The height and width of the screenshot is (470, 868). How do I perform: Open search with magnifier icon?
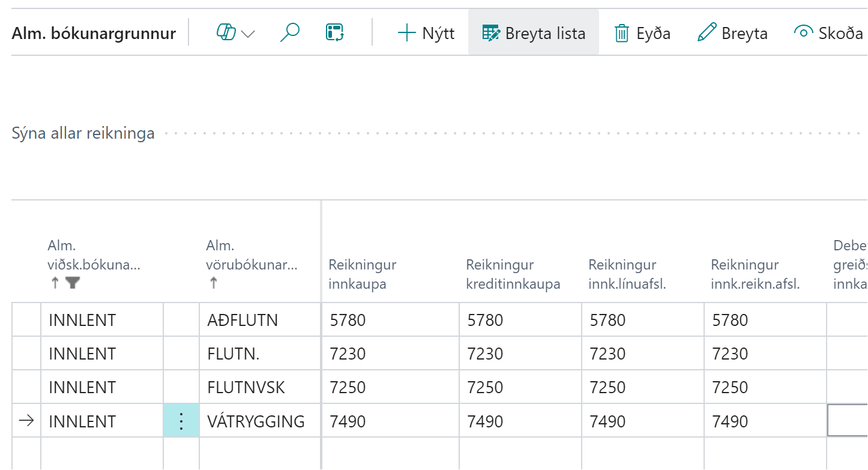(x=290, y=32)
